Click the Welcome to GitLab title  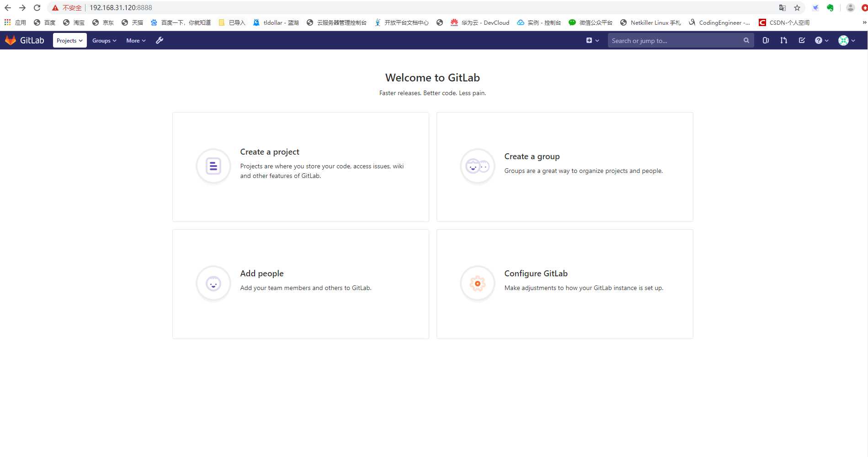[x=432, y=78]
